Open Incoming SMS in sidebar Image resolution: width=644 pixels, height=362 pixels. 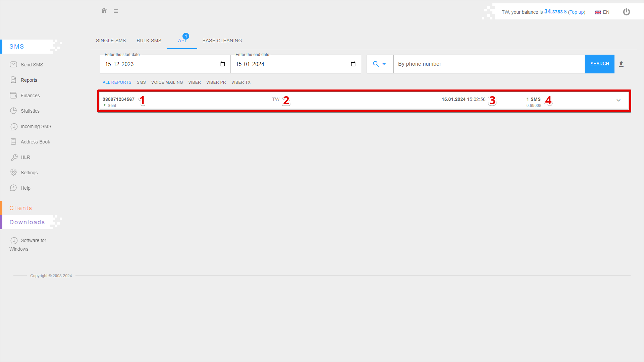point(36,126)
